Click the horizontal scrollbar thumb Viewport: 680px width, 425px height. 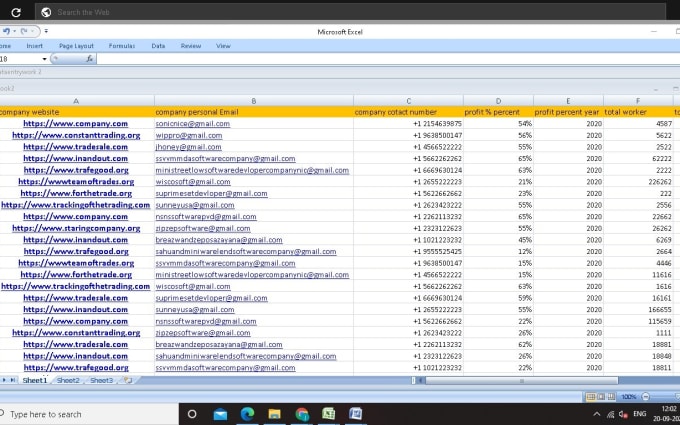tap(522, 381)
